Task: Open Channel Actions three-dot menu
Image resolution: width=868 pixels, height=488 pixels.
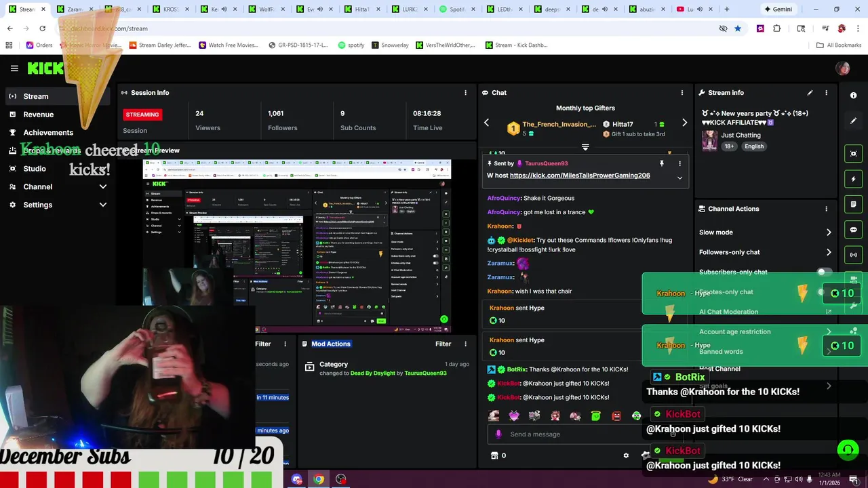Action: [826, 209]
